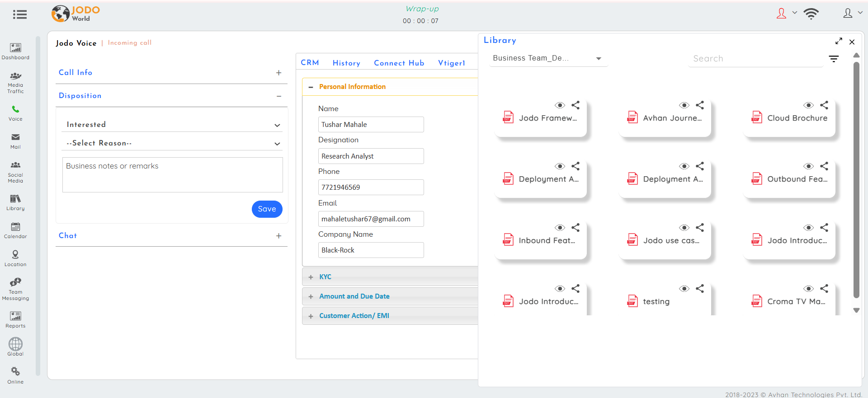868x398 pixels.
Task: Open Mail in the sidebar
Action: click(15, 140)
